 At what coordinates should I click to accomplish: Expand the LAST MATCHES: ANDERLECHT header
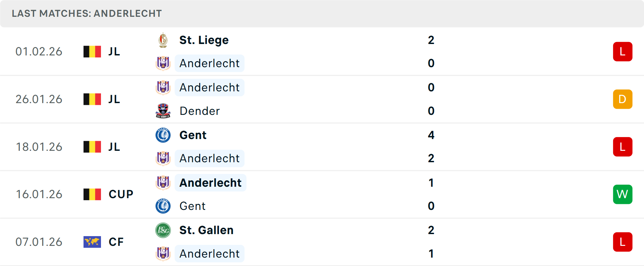tap(86, 13)
